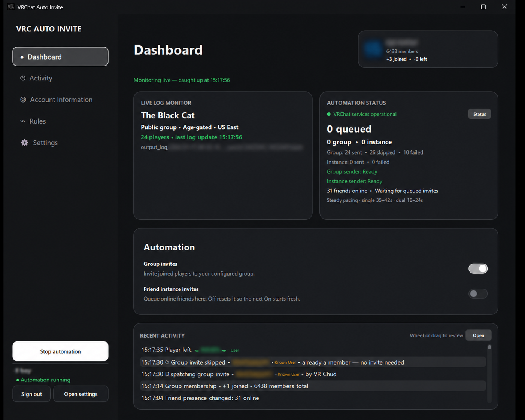Click 'Automation running' status indicator
525x420 pixels.
(43, 380)
